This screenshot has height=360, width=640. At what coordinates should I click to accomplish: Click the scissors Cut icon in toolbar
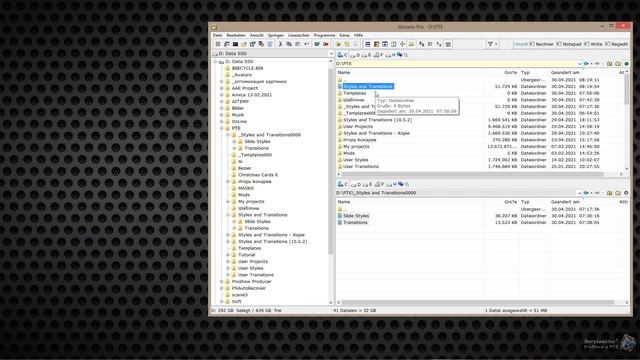(280, 44)
